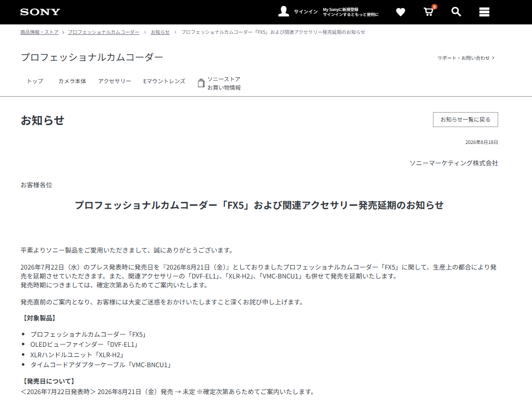Open the hamburger menu icon
532x417 pixels.
(x=484, y=12)
